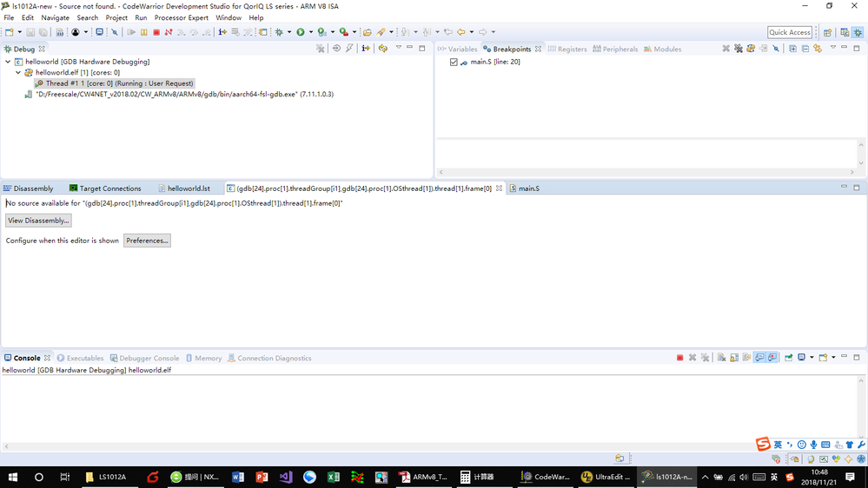Image resolution: width=868 pixels, height=488 pixels.
Task: Toggle Link with Debug View in Breakpoints
Action: tap(818, 49)
